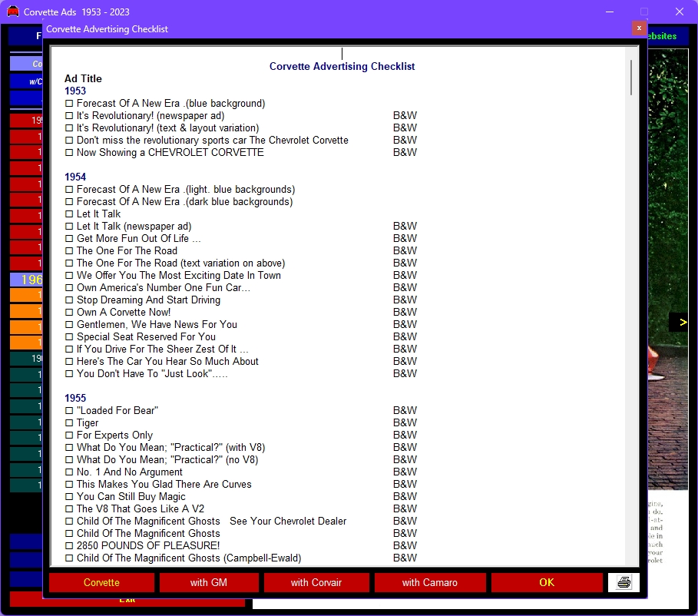
Task: Select "Special Seat Reserved For You" entry
Action: tap(146, 336)
